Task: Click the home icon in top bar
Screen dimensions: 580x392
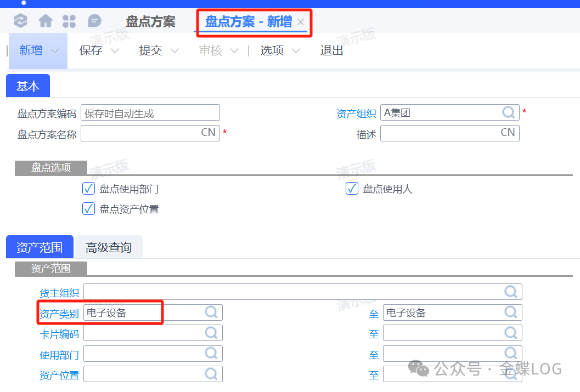Action: [x=46, y=21]
